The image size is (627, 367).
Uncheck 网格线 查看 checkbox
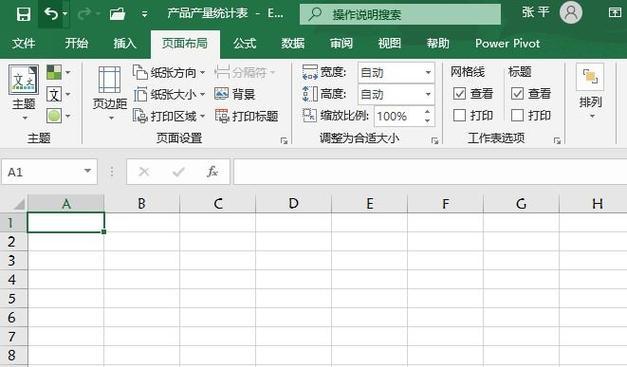click(459, 94)
